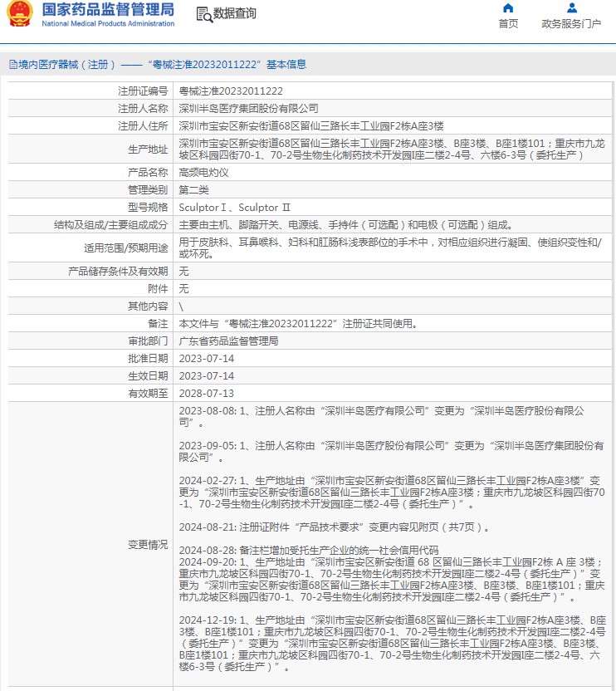Click the registrant name 深圳半岛医疗集团股份有限公司

tap(249, 109)
